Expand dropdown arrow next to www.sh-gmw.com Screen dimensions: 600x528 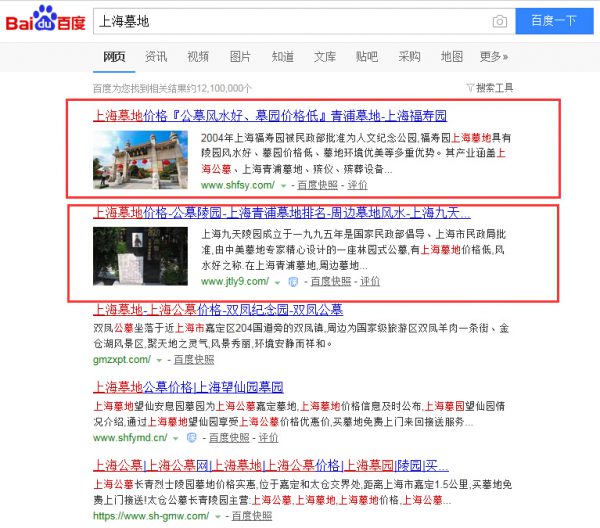pos(218,517)
